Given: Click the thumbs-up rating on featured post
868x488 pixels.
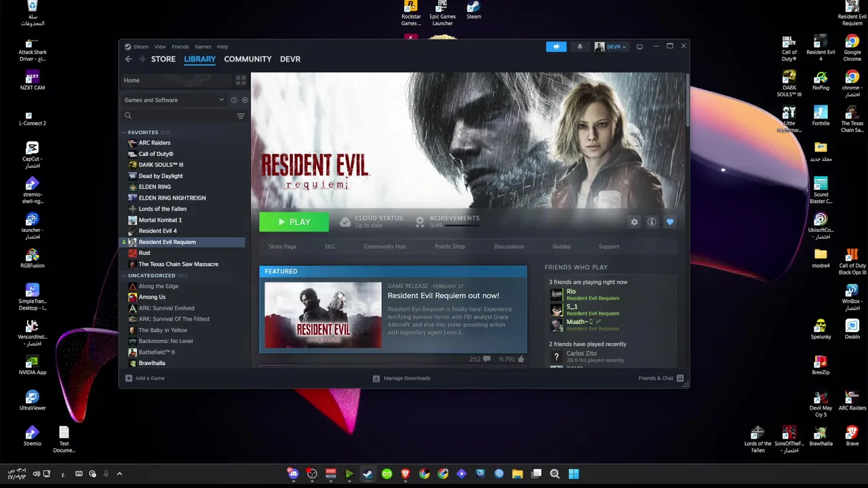Looking at the screenshot, I should click(521, 359).
